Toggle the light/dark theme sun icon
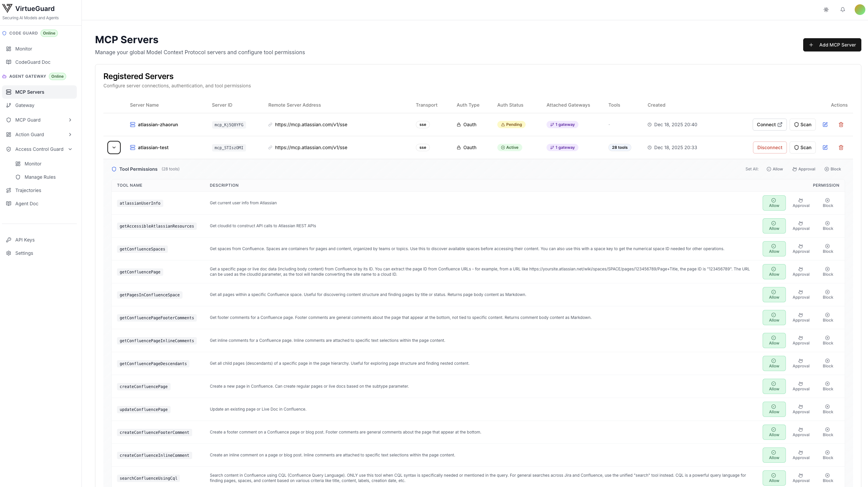 pyautogui.click(x=826, y=10)
